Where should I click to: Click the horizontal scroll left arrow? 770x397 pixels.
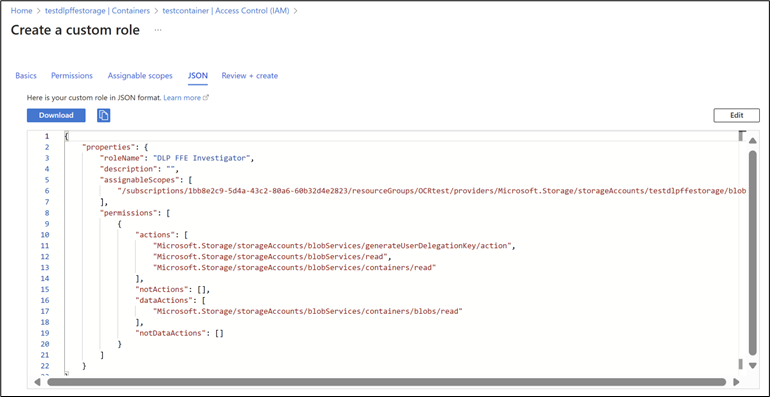tap(37, 382)
